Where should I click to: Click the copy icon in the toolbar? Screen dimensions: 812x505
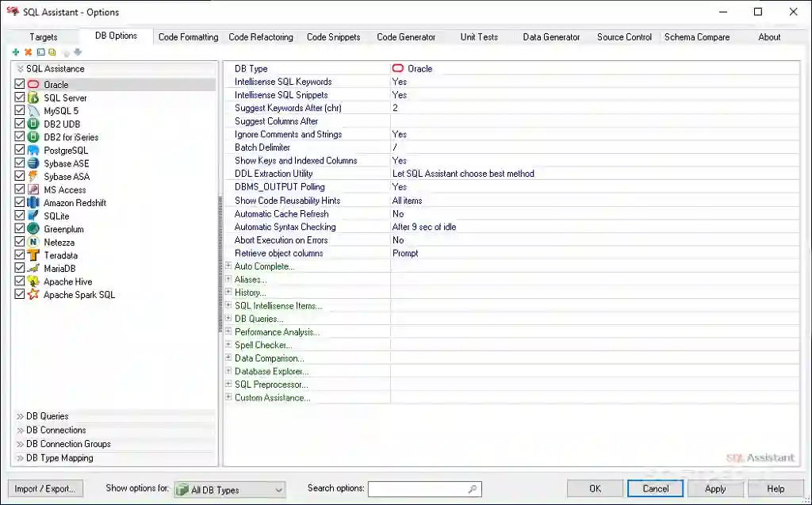(52, 52)
